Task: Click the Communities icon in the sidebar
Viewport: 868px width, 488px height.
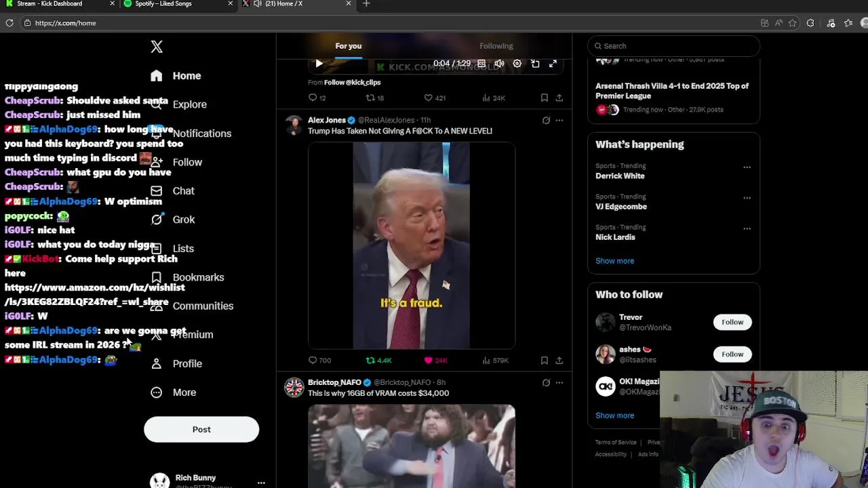Action: pos(157,306)
